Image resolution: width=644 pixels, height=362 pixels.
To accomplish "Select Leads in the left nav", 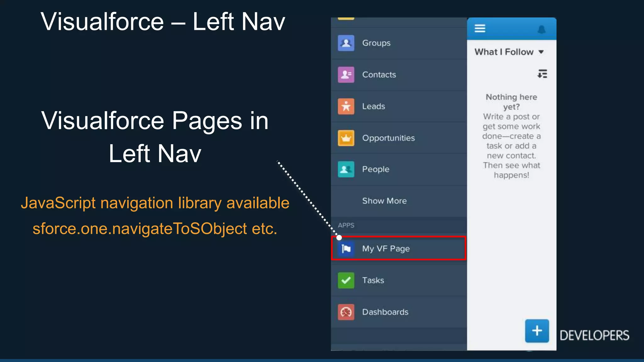I will [x=399, y=107].
